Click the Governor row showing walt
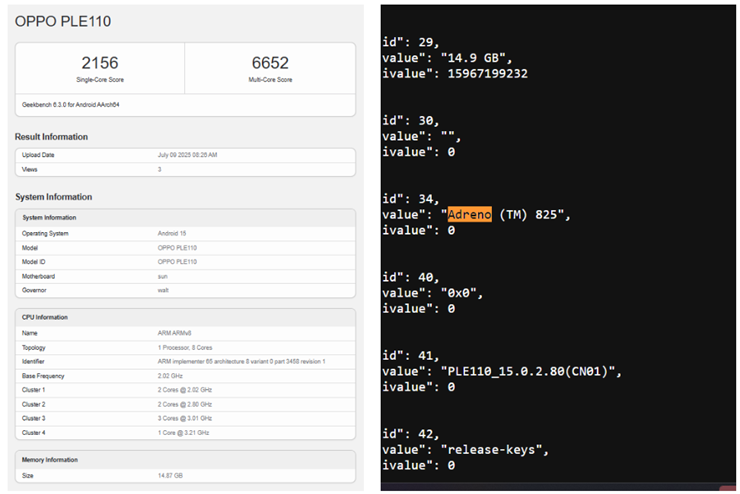Image resolution: width=740 pixels, height=494 pixels. (185, 290)
